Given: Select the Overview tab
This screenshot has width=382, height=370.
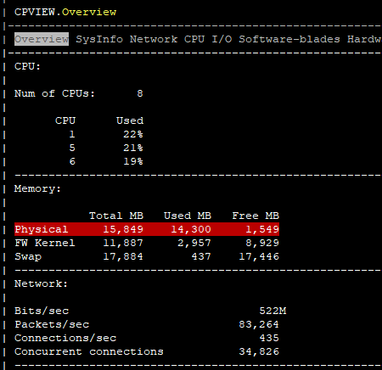Looking at the screenshot, I should point(42,39).
